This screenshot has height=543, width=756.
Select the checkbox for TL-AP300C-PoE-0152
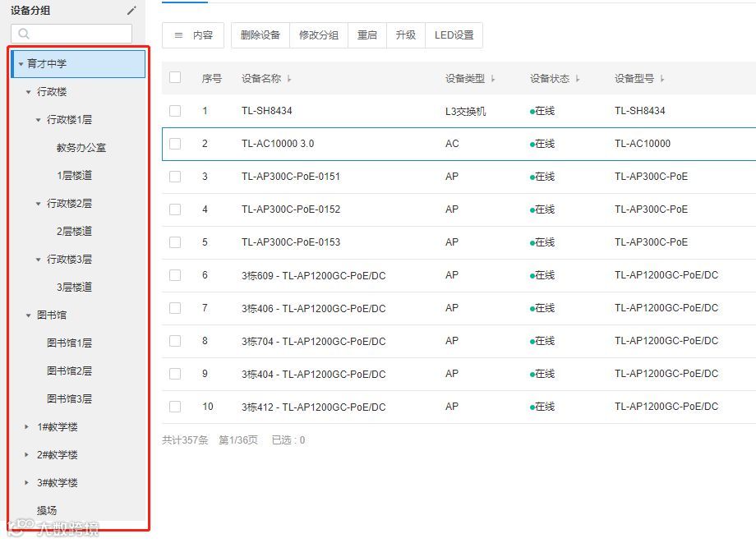click(x=175, y=209)
